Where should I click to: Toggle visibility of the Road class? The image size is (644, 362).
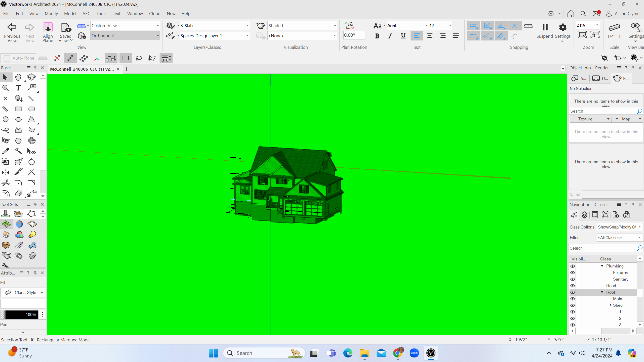click(573, 286)
